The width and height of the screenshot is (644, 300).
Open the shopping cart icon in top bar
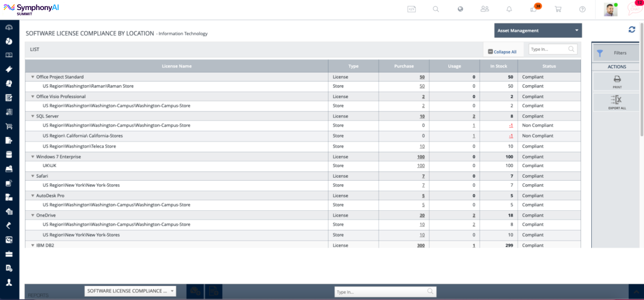(558, 9)
